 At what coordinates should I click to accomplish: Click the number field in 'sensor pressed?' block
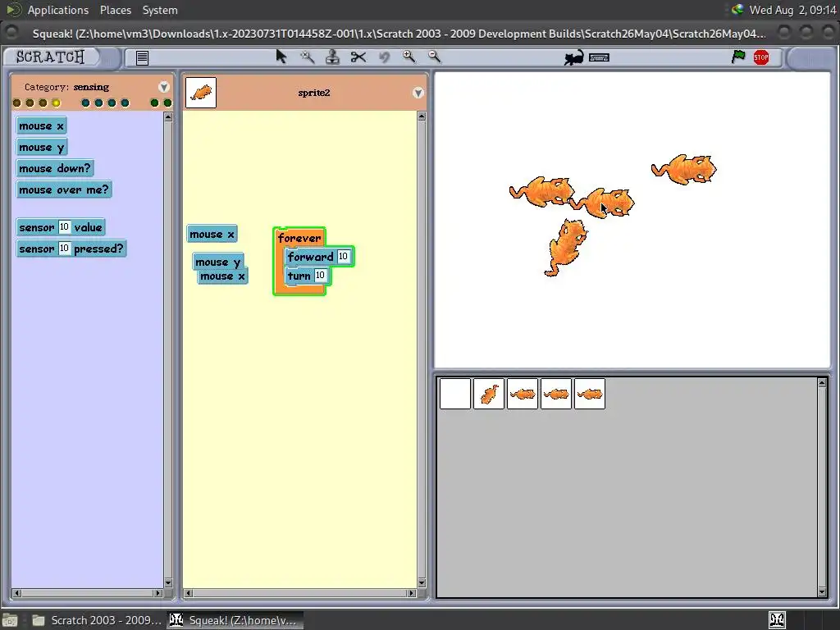64,249
